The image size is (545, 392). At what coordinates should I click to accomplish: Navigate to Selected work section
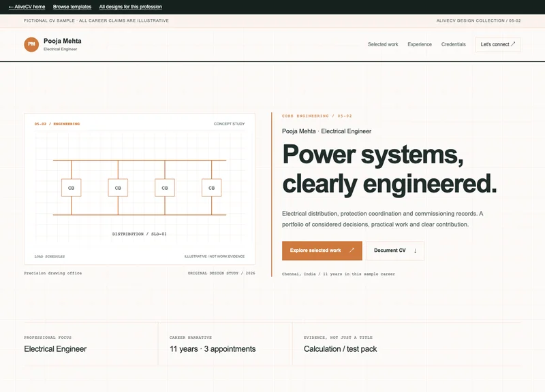383,44
